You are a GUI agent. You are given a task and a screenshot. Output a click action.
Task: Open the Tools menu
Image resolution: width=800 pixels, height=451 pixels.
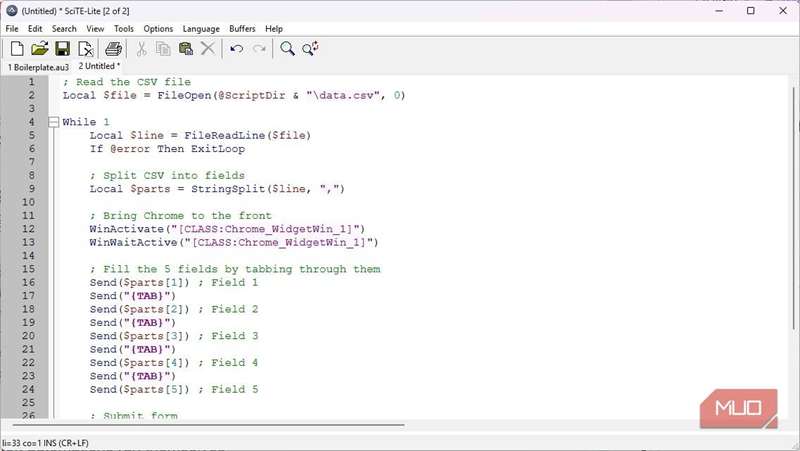[124, 29]
